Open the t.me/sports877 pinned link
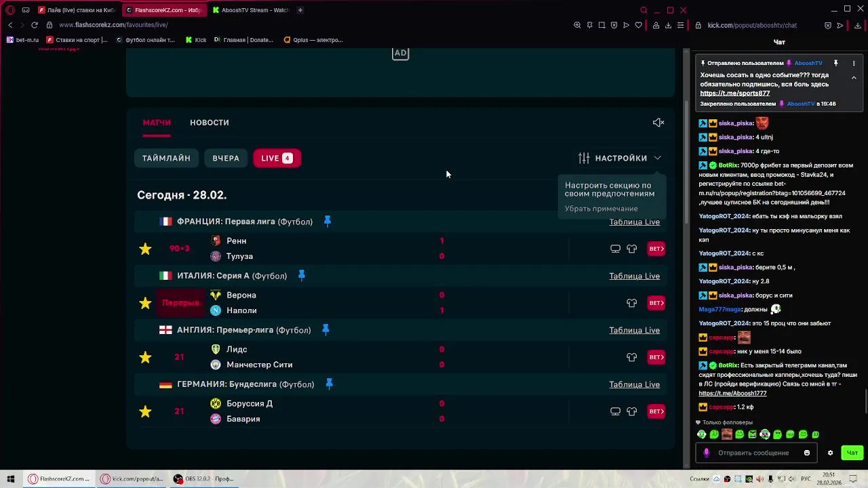This screenshot has height=488, width=868. tap(734, 94)
